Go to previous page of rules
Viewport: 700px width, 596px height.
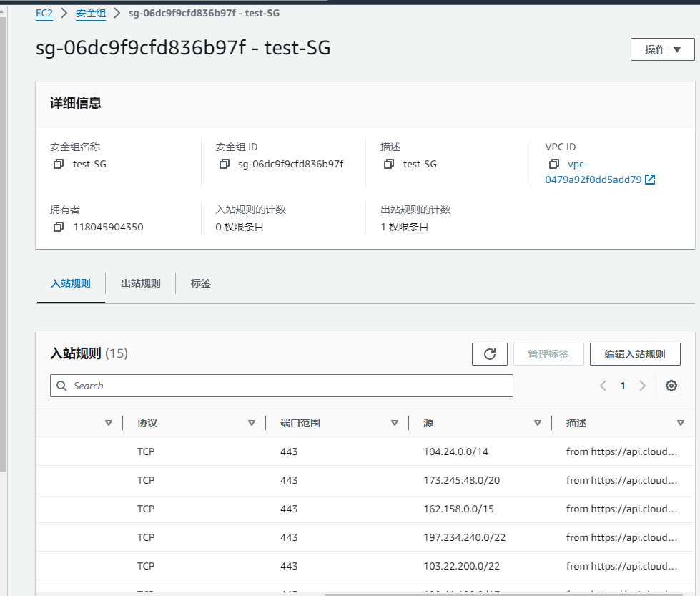(603, 386)
